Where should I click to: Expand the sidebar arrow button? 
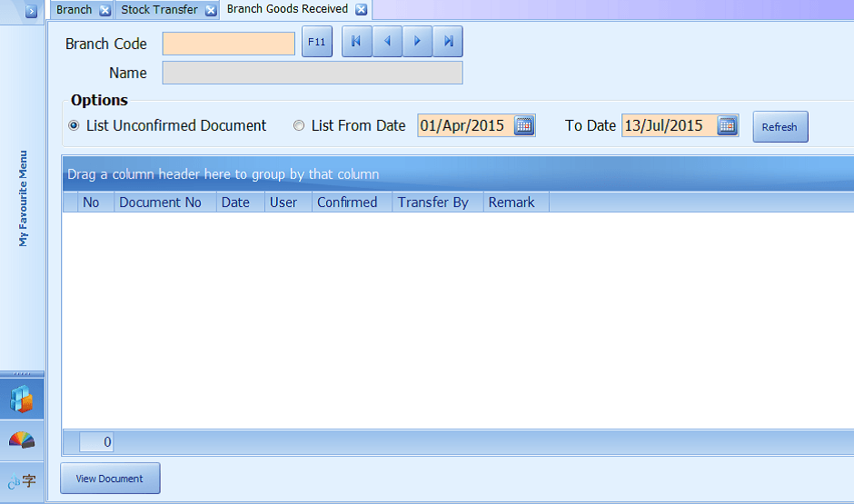coord(31,11)
